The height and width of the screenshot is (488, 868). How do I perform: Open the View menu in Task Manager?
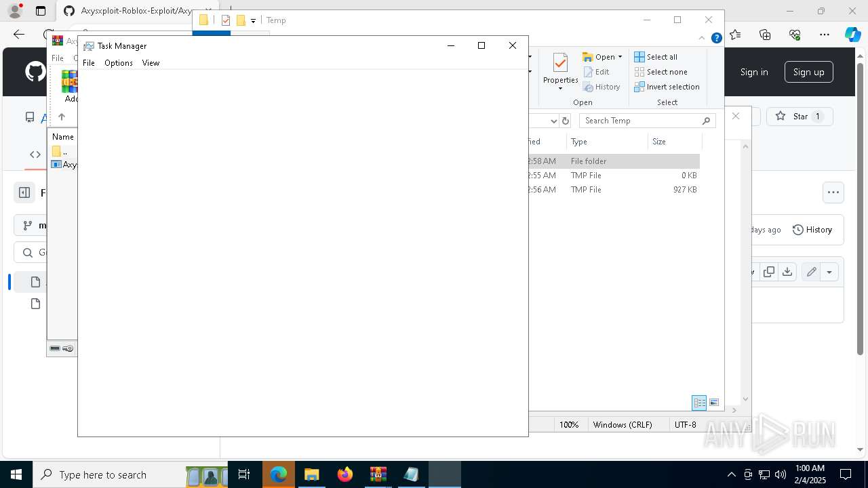coord(151,63)
